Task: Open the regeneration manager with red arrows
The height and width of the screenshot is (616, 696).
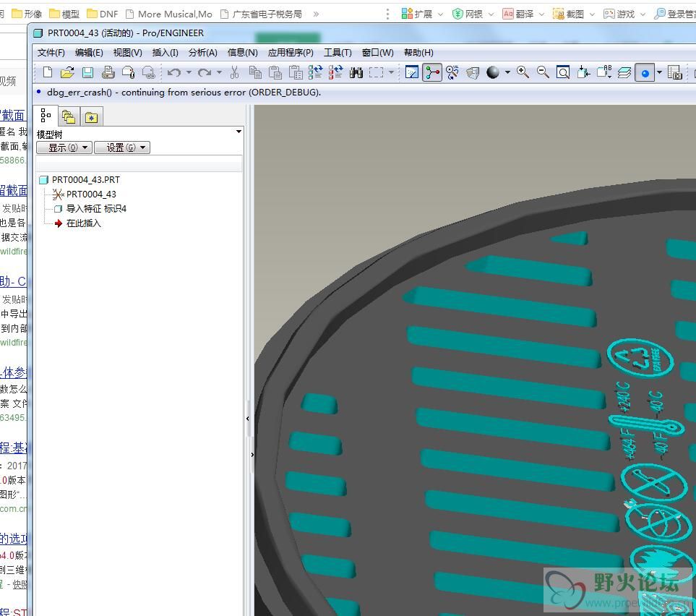Action: tap(336, 72)
